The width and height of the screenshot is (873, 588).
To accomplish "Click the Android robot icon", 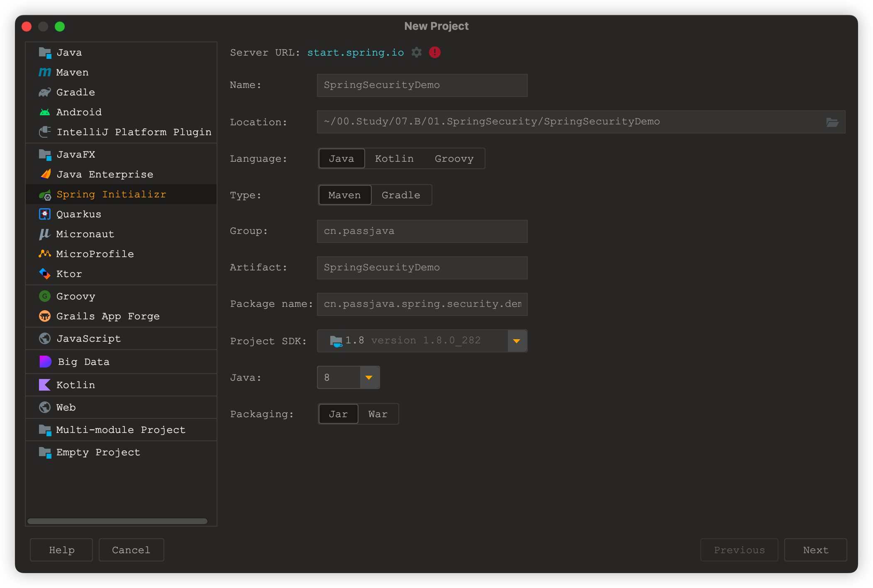I will coord(44,112).
